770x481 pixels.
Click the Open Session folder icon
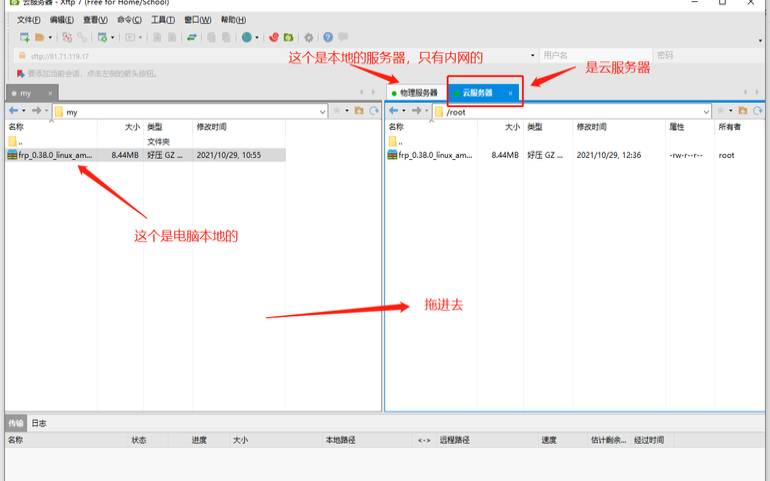click(40, 37)
